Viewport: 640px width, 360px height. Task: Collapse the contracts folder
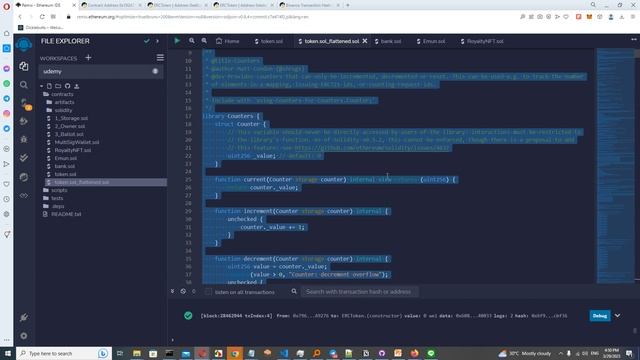click(62, 94)
